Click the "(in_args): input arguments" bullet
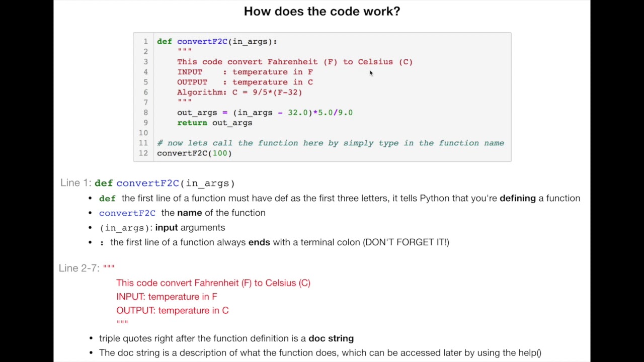The width and height of the screenshot is (644, 362). tap(162, 228)
